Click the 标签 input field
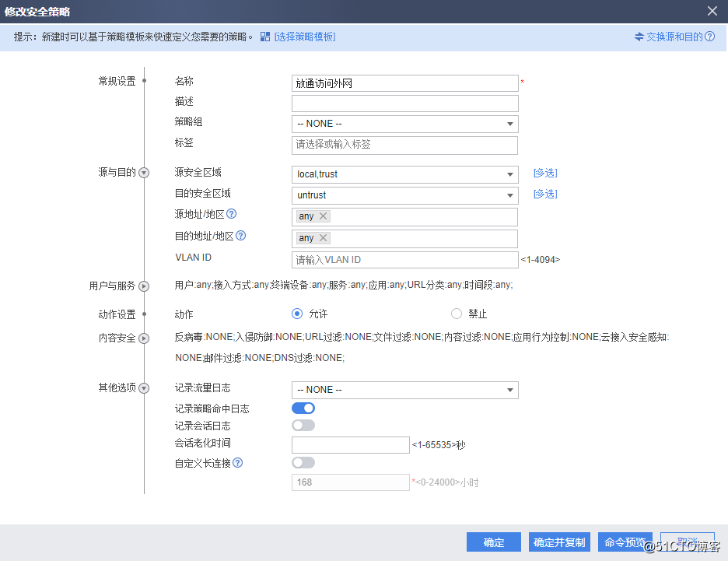Image resolution: width=728 pixels, height=561 pixels. point(405,145)
